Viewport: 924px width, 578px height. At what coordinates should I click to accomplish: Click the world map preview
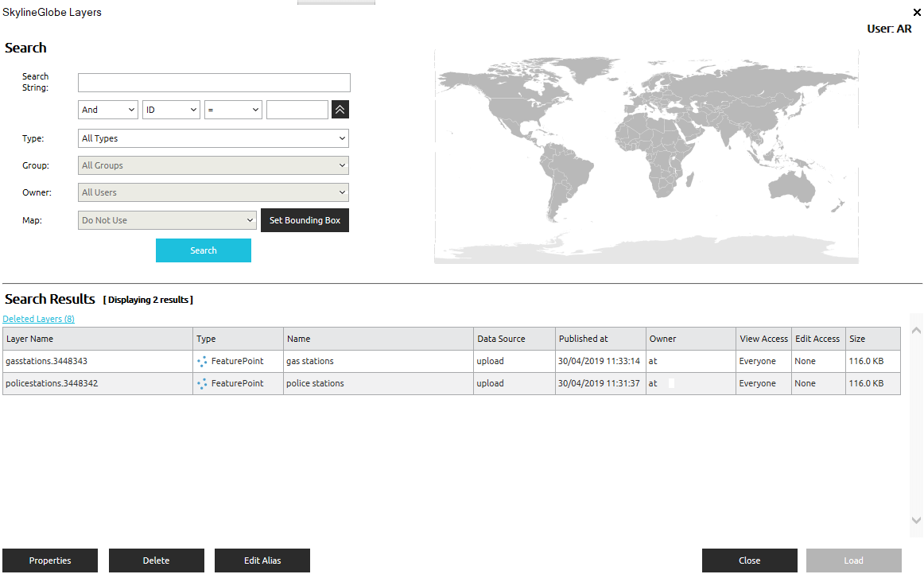coord(646,155)
